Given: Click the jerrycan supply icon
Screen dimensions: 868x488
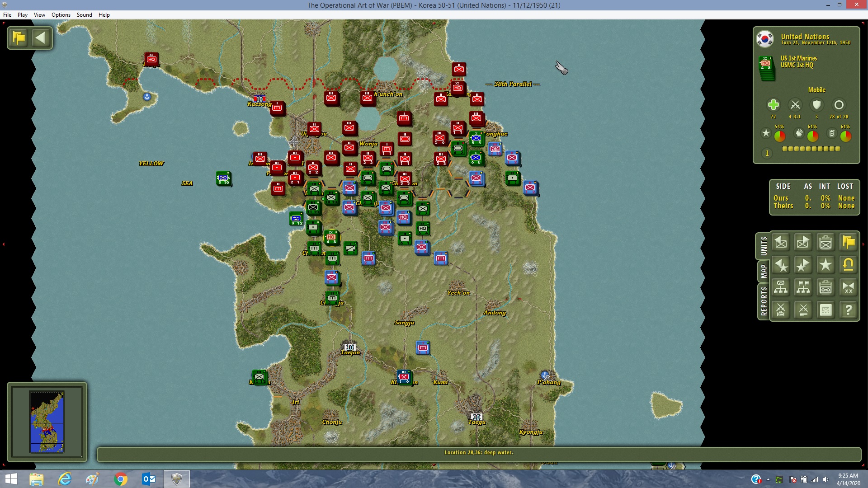Looking at the screenshot, I should (832, 133).
